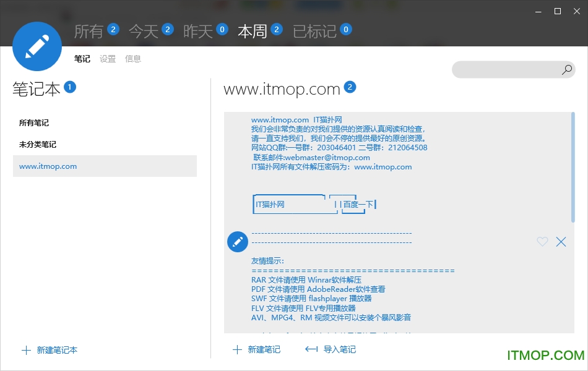Open the 信息 menu item
Image resolution: width=588 pixels, height=371 pixels.
(x=133, y=59)
